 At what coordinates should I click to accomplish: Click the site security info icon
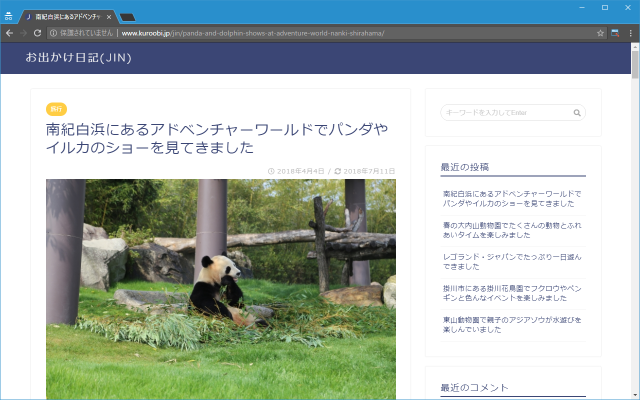(x=54, y=33)
